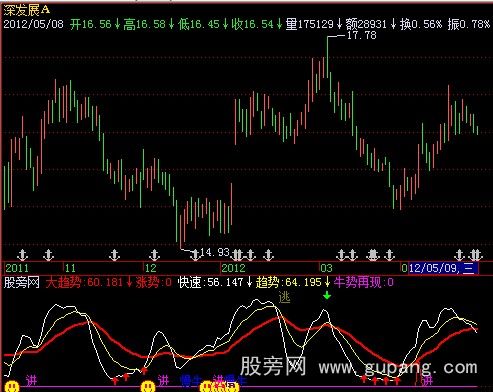
Task: Click the green down arrow above the indicator peak
Action: [x=327, y=295]
